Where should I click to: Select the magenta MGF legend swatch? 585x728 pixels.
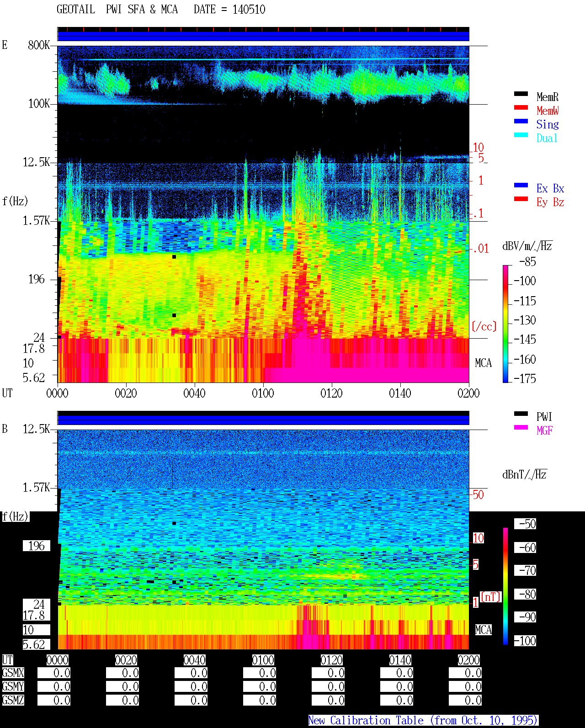[521, 428]
